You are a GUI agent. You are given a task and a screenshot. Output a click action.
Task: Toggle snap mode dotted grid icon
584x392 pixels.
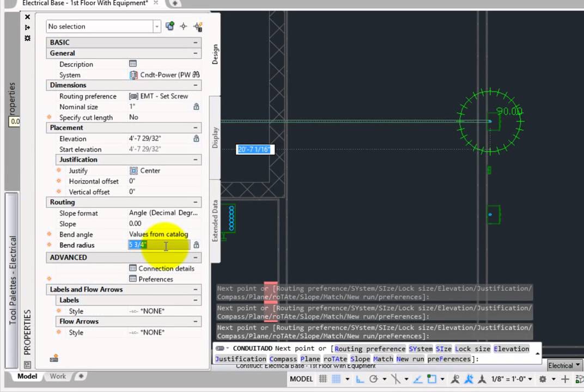pos(336,379)
